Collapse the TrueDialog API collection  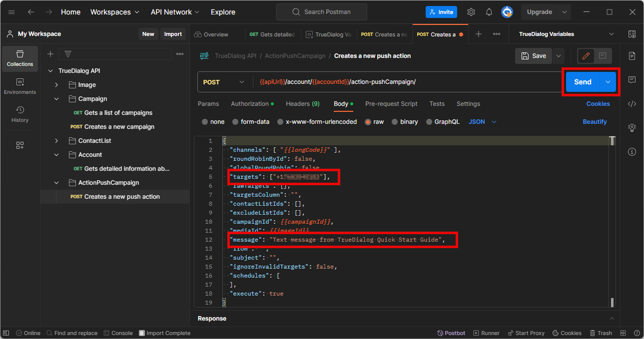(50, 71)
